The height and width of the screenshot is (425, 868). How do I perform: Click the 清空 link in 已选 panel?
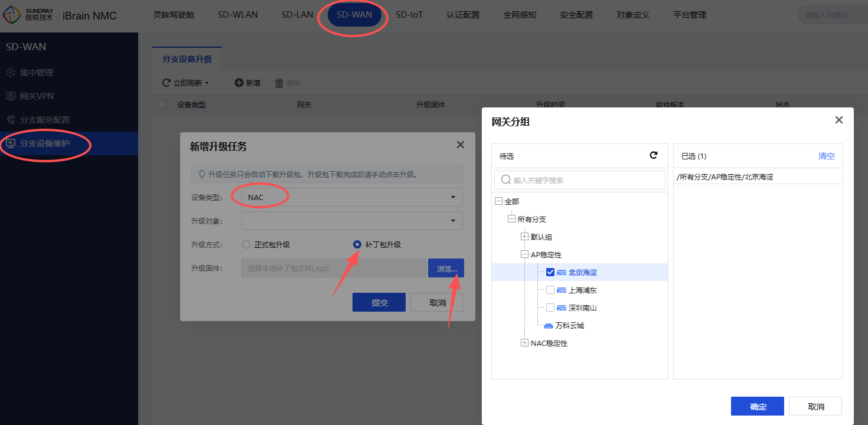826,156
